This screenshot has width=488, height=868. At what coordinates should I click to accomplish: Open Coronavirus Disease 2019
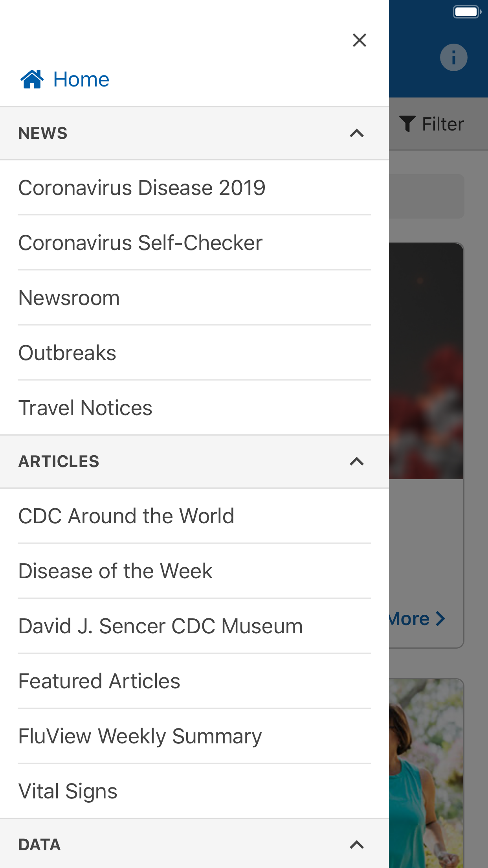(x=142, y=188)
